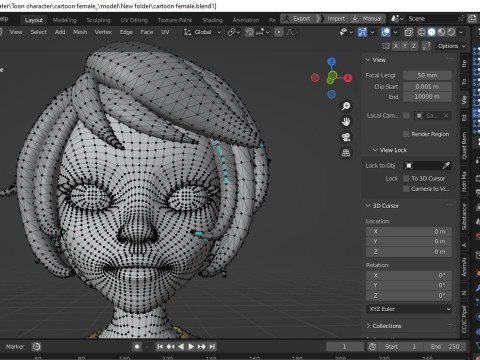Switch to wireframe viewport shading

tap(422, 32)
